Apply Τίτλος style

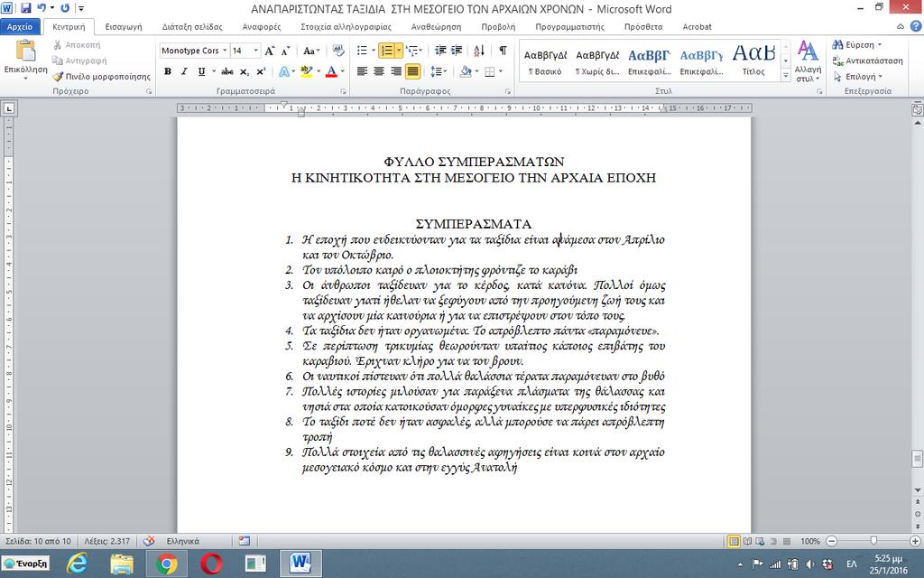coord(753,61)
